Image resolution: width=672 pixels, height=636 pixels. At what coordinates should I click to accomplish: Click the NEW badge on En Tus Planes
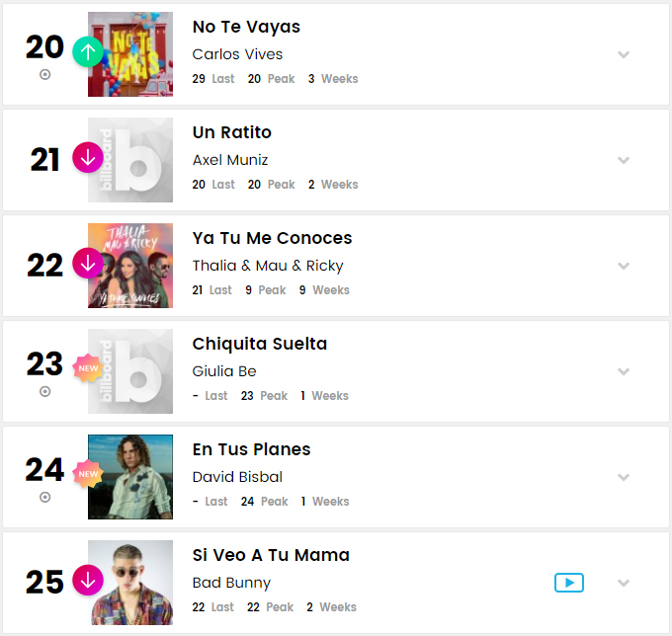click(88, 474)
